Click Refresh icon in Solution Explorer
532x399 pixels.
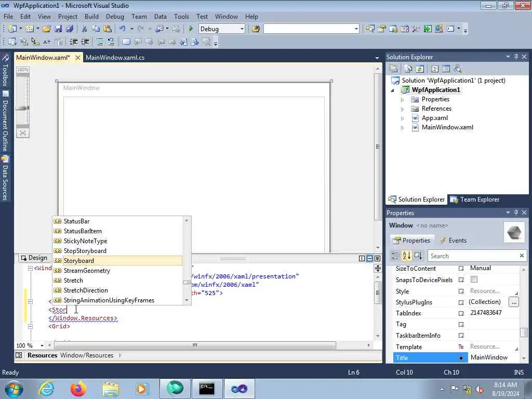420,69
